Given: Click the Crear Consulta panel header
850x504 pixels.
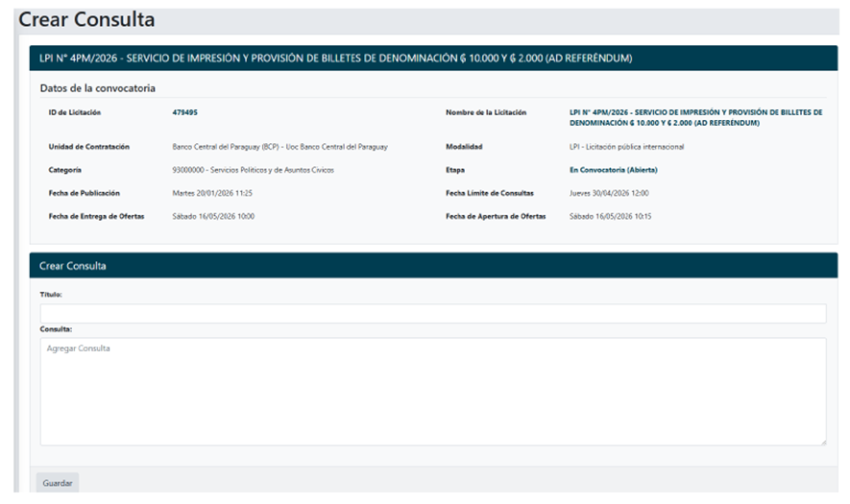Looking at the screenshot, I should pyautogui.click(x=432, y=265).
